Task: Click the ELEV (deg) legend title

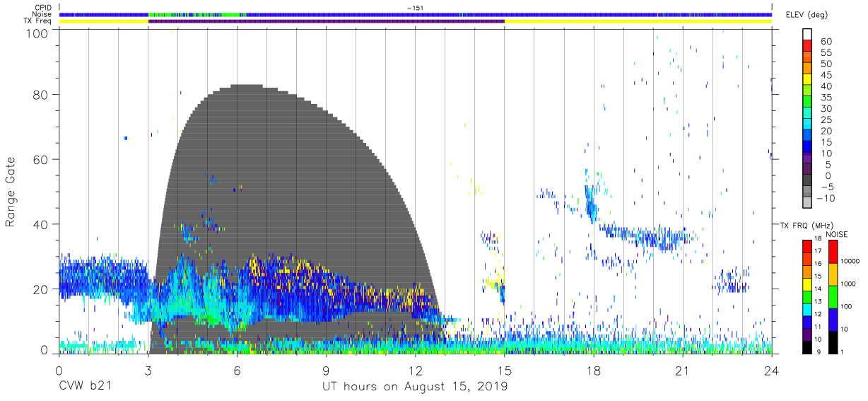Action: tap(805, 15)
